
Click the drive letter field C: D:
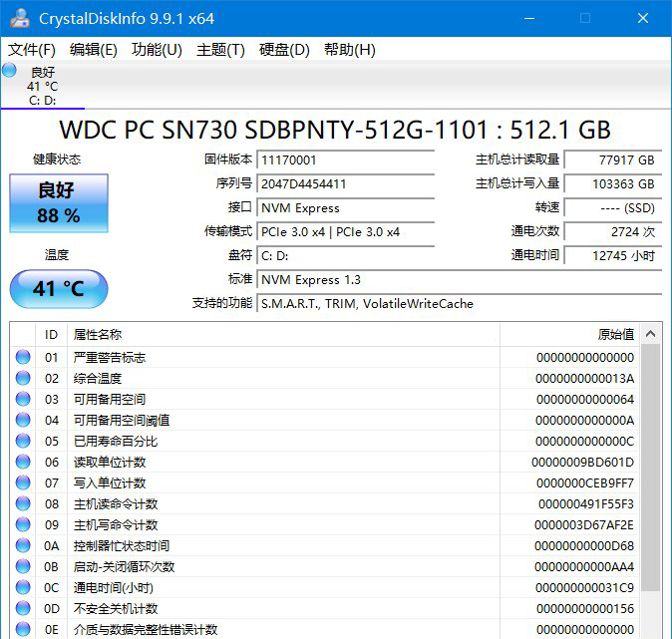coord(345,256)
